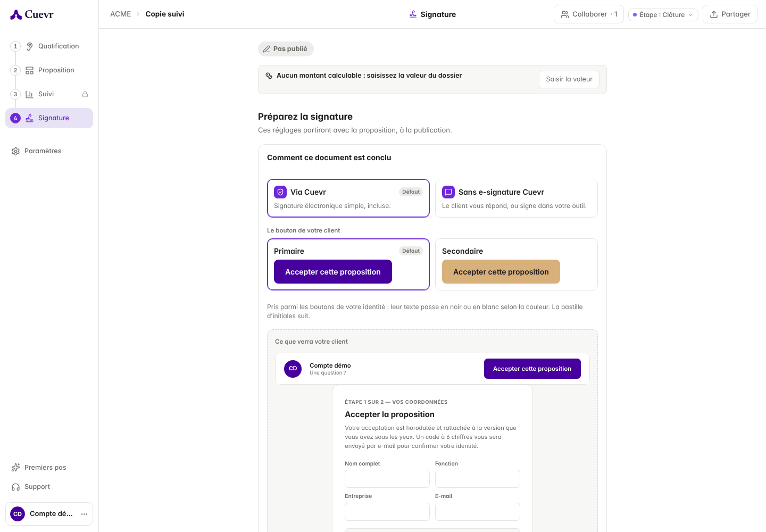Click the ACME breadcrumb link

pyautogui.click(x=121, y=14)
